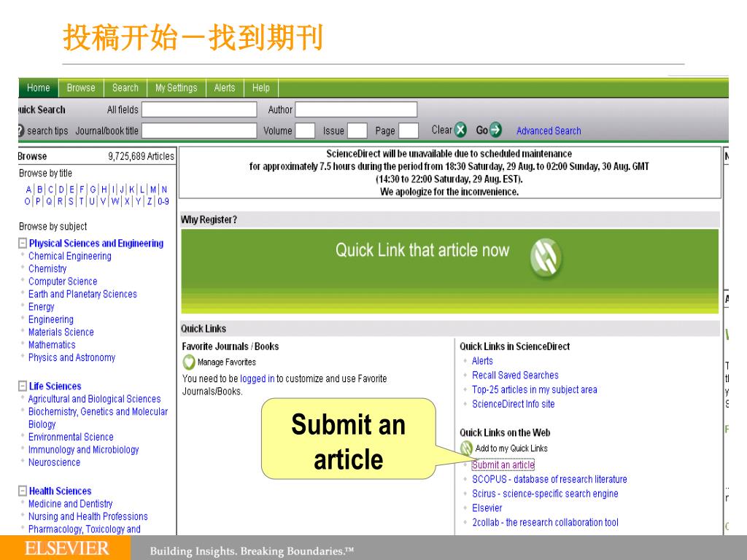Viewport: 747px width, 560px height.
Task: Open Environmental Science subject
Action: (x=71, y=437)
